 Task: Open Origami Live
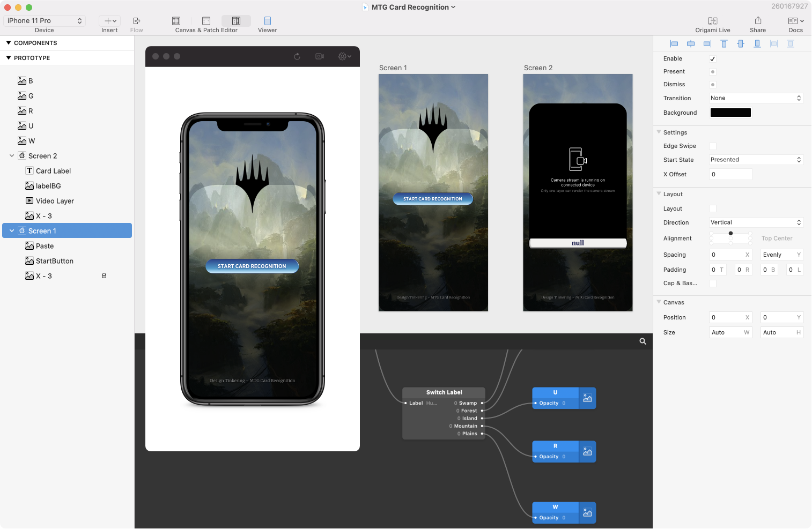(x=713, y=21)
